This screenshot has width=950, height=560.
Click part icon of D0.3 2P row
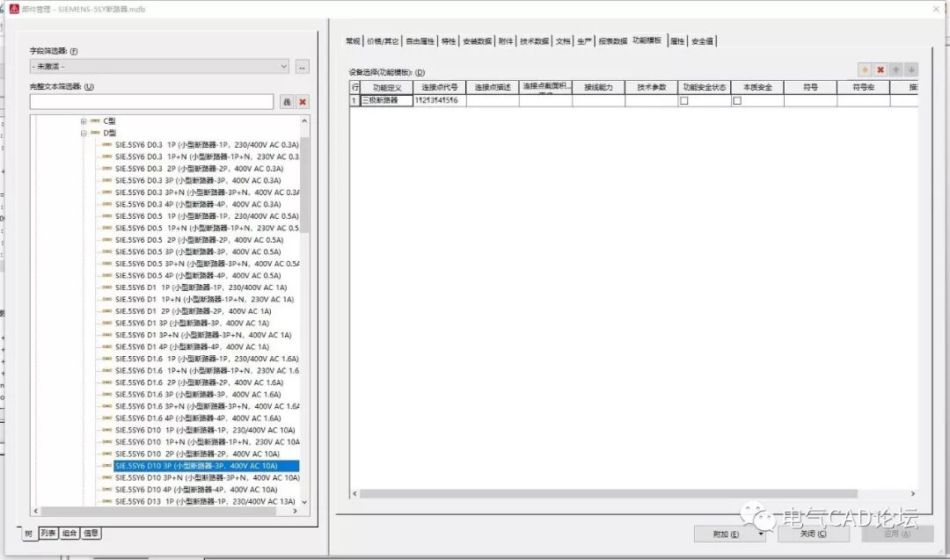coord(107,168)
